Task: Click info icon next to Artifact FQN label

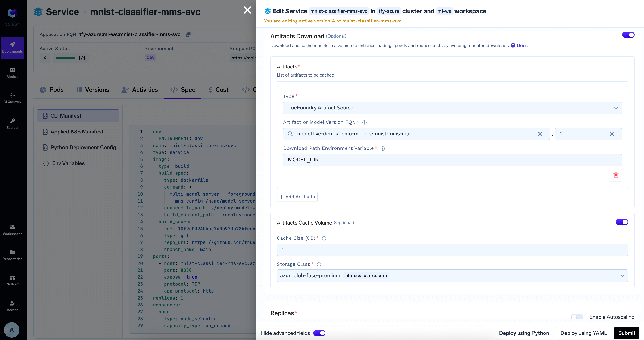Action: click(x=364, y=122)
